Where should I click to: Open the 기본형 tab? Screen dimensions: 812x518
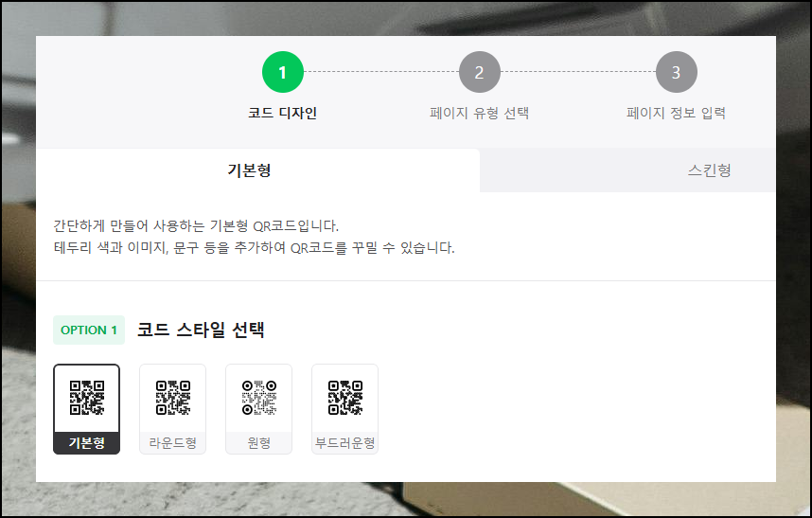[x=258, y=170]
